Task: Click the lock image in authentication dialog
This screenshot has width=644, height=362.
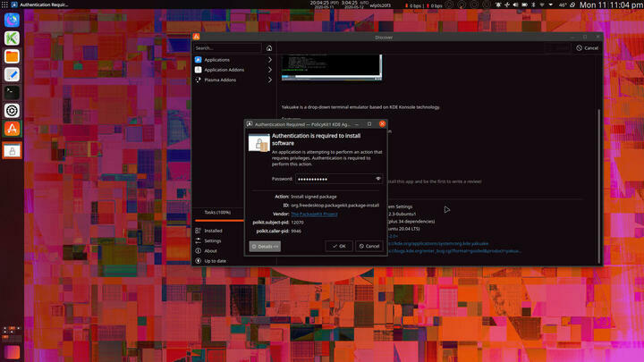Action: pyautogui.click(x=259, y=142)
